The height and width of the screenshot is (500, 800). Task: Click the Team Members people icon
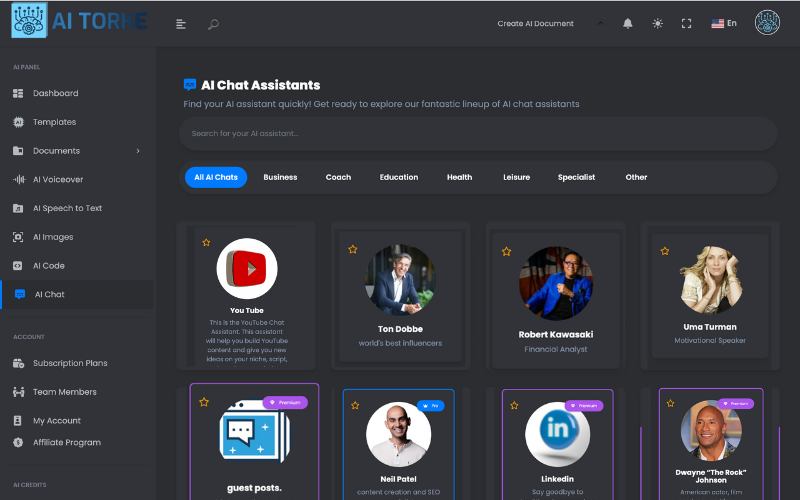pyautogui.click(x=18, y=392)
